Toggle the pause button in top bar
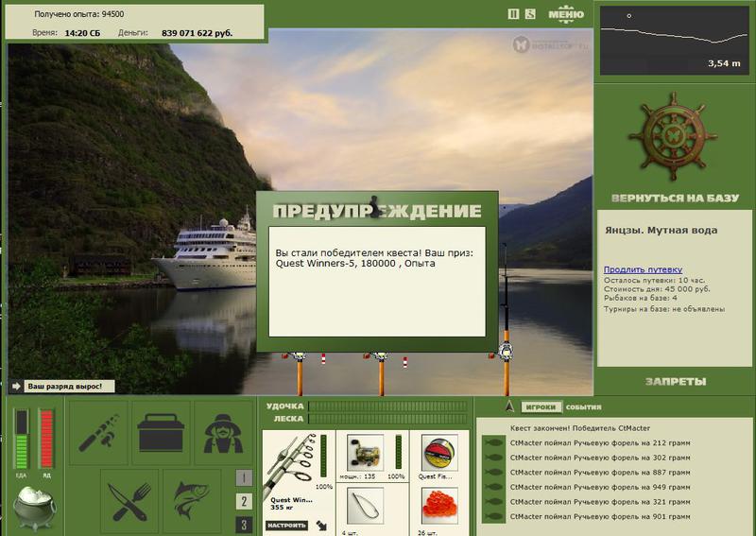This screenshot has width=756, height=536. pyautogui.click(x=513, y=14)
